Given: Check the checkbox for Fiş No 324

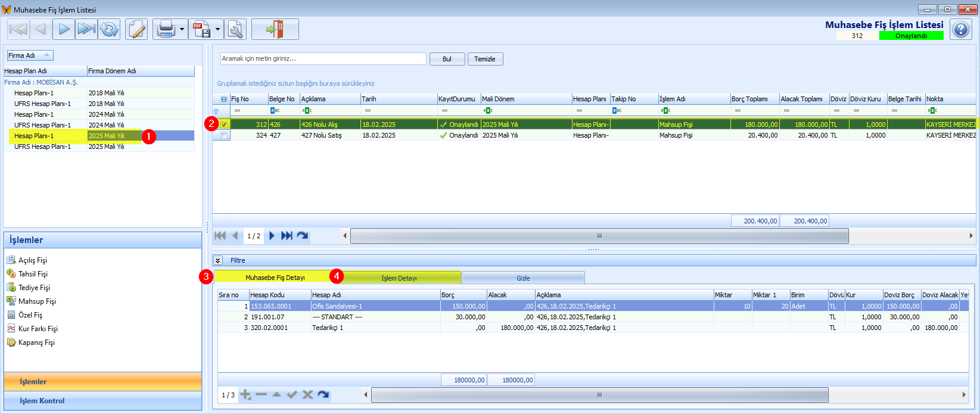Looking at the screenshot, I should point(224,135).
